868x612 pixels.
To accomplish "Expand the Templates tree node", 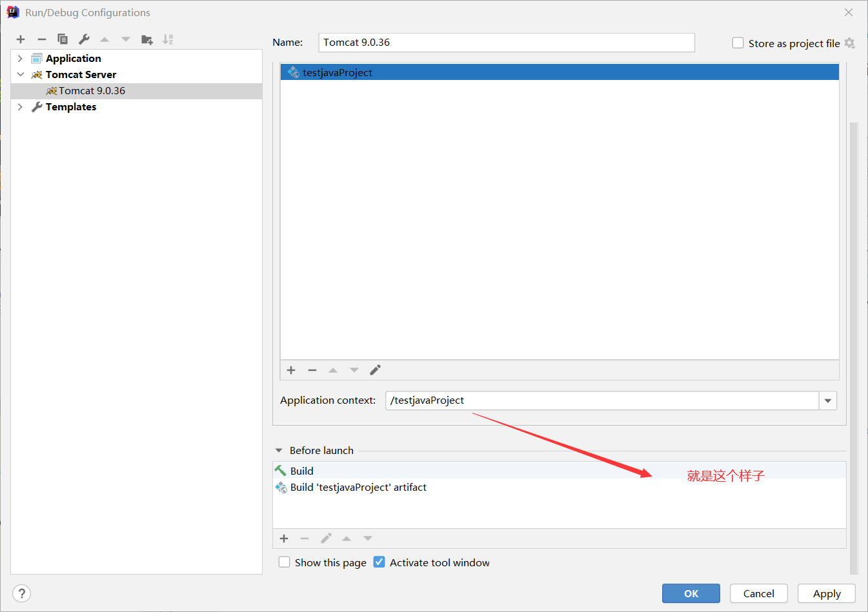I will pyautogui.click(x=20, y=107).
